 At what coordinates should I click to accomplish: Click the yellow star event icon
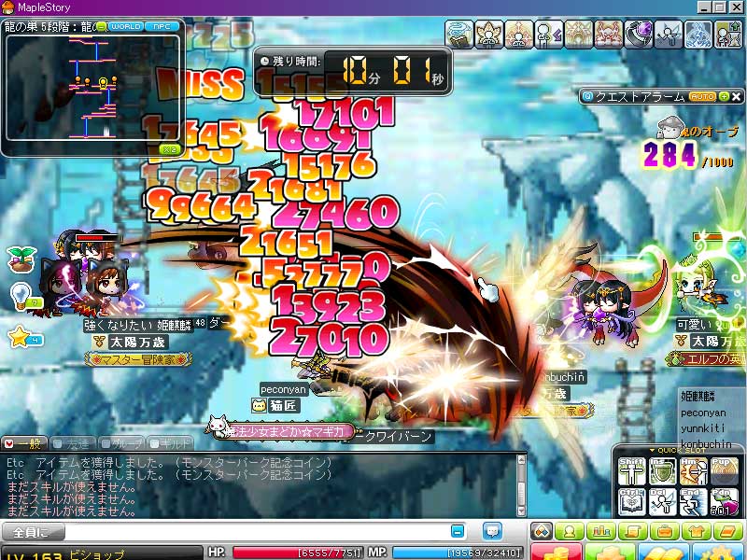point(20,337)
